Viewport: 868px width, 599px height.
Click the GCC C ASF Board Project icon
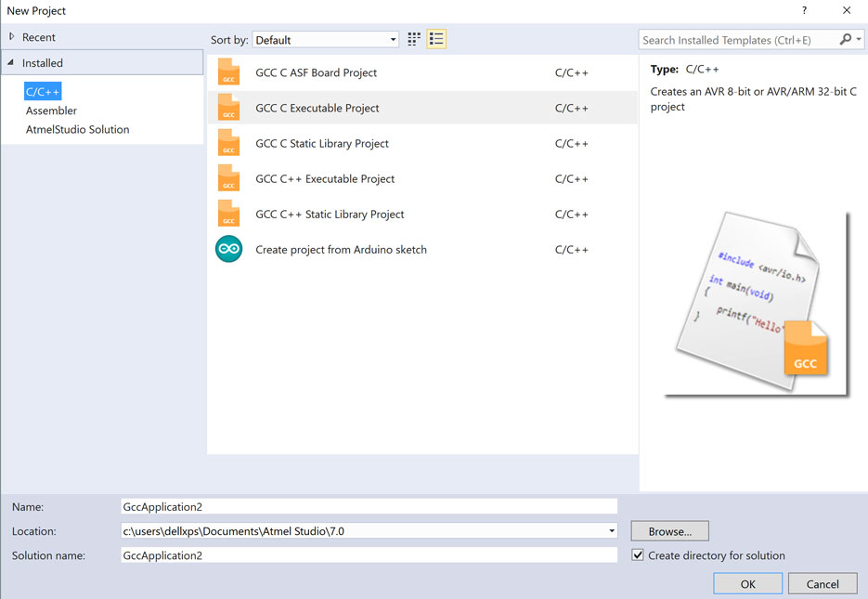click(x=228, y=72)
